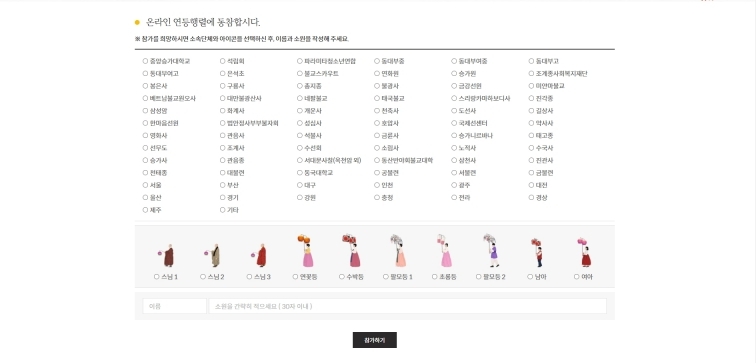Pick 파라미타청소년연합 radio option
This screenshot has height=363, width=756.
pos(300,61)
